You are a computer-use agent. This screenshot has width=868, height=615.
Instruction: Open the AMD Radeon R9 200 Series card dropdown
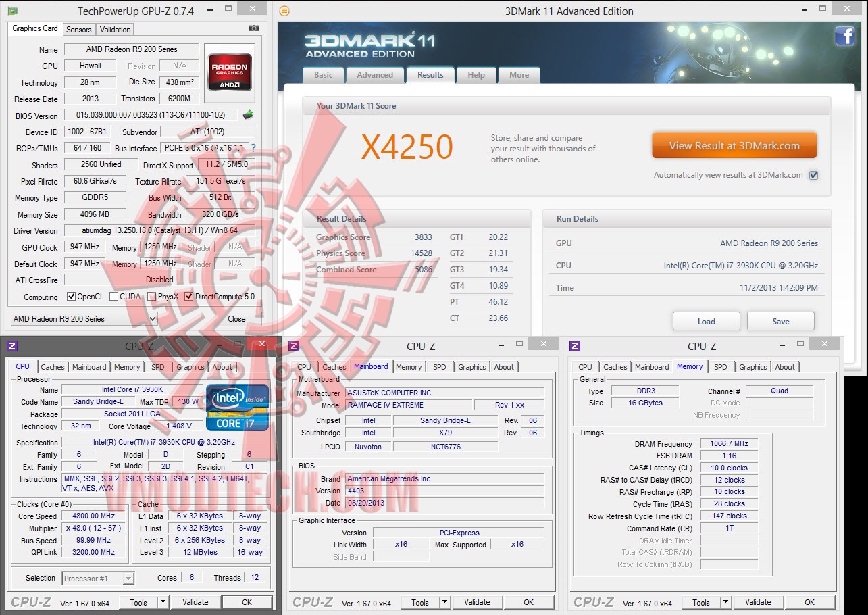84,319
